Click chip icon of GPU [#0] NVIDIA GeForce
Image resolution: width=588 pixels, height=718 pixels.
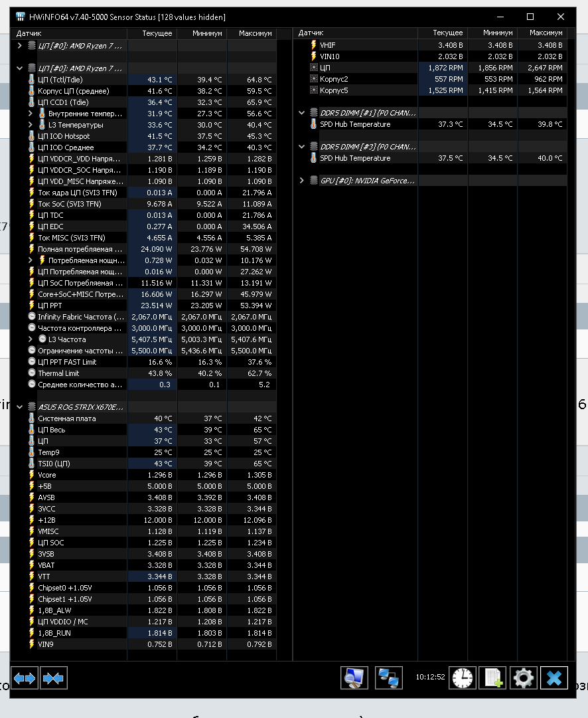click(313, 181)
